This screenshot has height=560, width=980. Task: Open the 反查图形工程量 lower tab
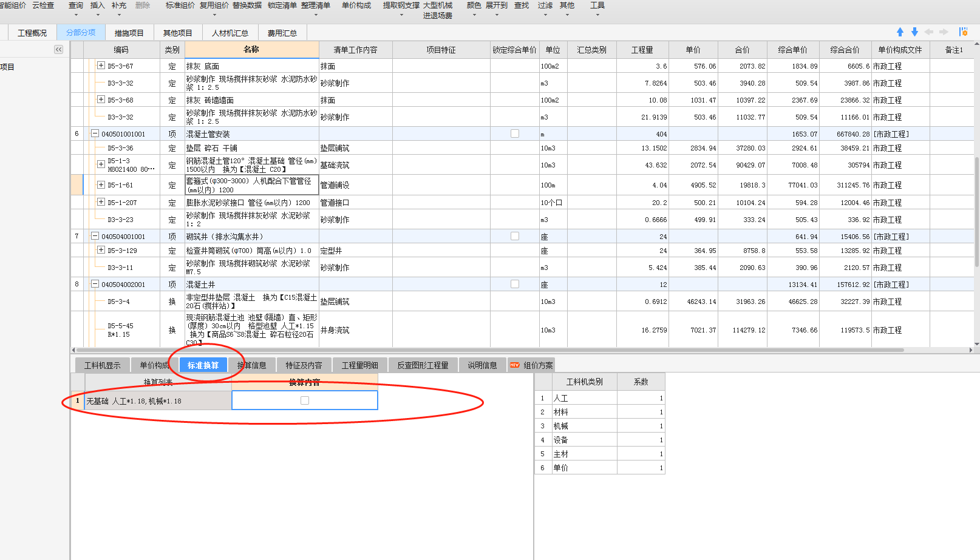(423, 365)
